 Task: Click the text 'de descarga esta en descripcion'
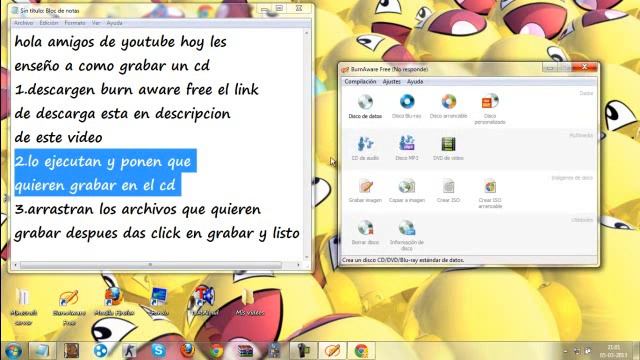click(122, 113)
